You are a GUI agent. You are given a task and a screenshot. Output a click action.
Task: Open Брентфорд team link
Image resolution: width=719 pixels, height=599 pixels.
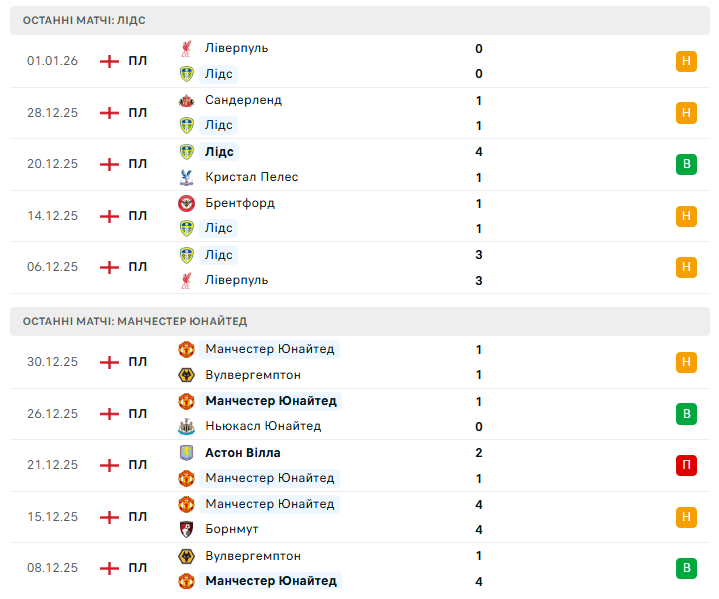pyautogui.click(x=240, y=203)
